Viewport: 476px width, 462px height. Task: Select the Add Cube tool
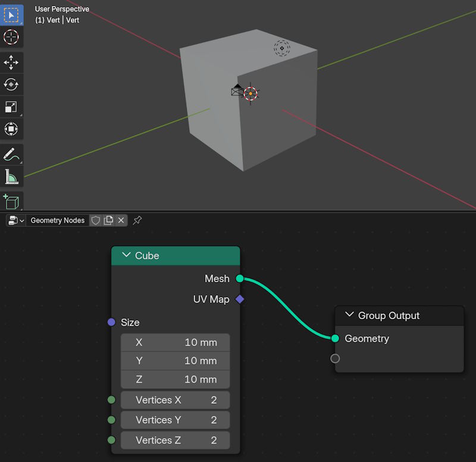click(x=11, y=201)
